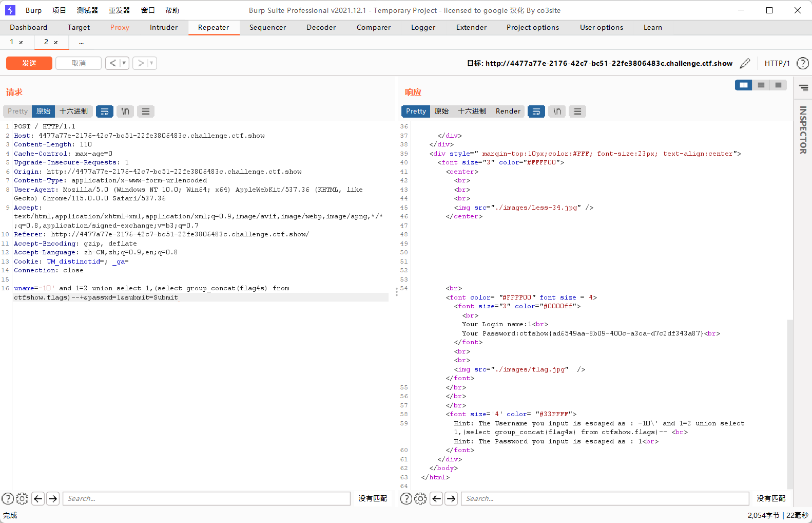812x523 pixels.
Task: Open request search help icon
Action: pos(8,498)
